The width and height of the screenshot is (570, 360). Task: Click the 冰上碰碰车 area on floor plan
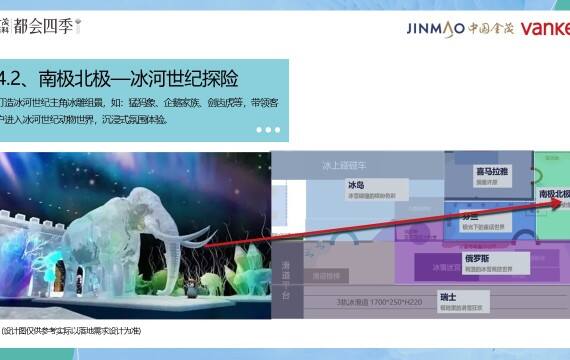tap(344, 165)
